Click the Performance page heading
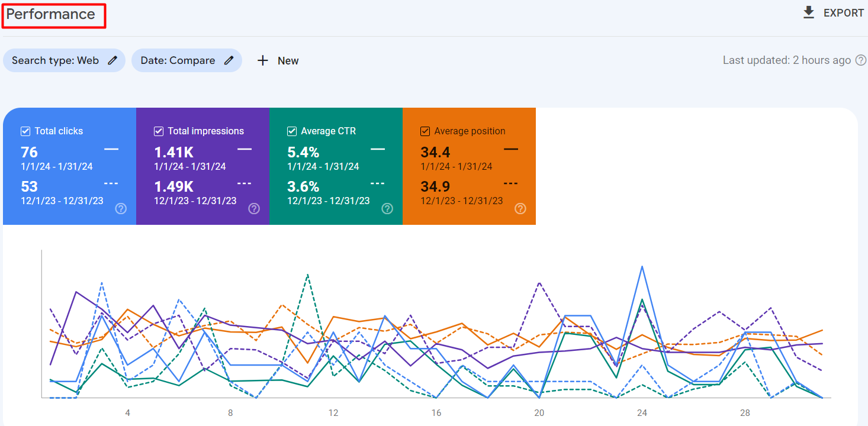The width and height of the screenshot is (868, 426). coord(51,14)
